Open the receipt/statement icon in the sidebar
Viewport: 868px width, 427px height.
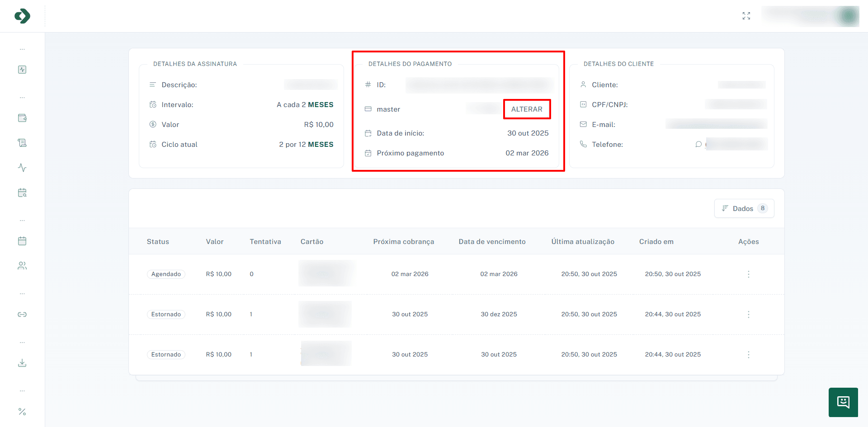[22, 143]
